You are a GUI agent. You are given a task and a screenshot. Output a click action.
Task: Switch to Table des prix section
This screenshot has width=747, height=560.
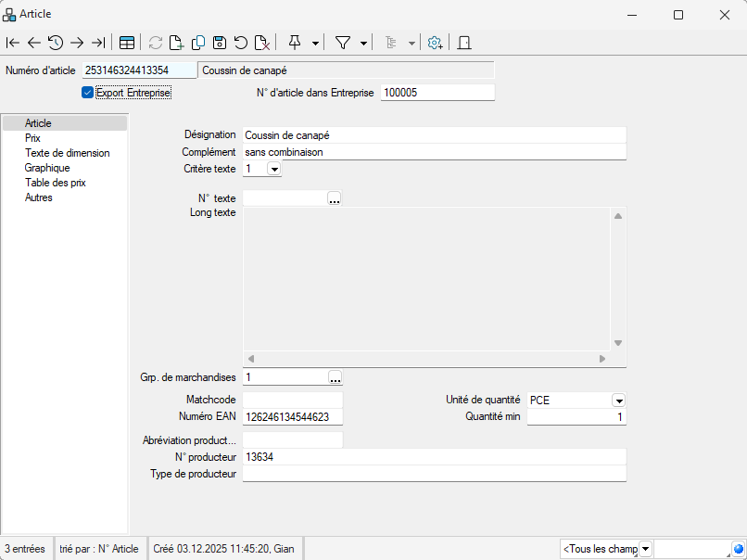tap(56, 183)
